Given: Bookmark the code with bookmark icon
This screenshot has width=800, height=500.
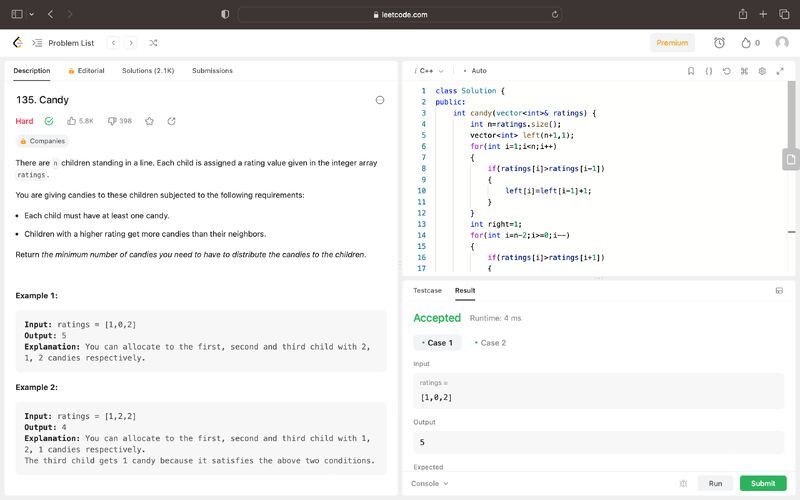Looking at the screenshot, I should pos(691,71).
